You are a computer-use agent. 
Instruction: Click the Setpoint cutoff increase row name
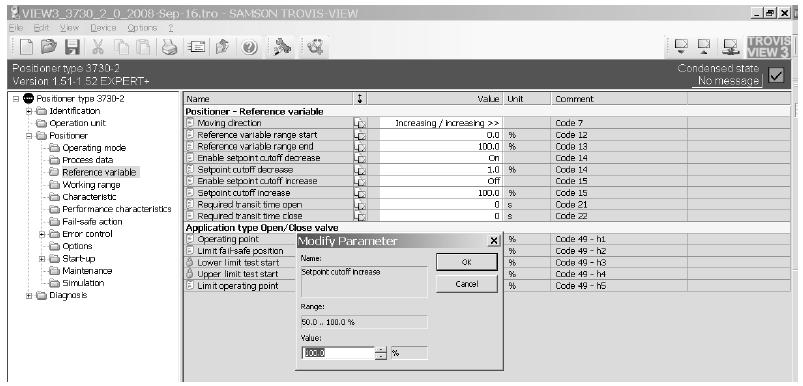coord(244,193)
